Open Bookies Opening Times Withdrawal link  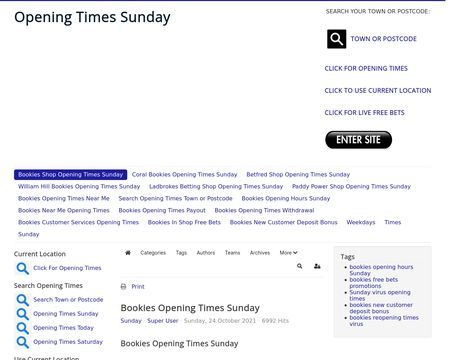click(264, 210)
